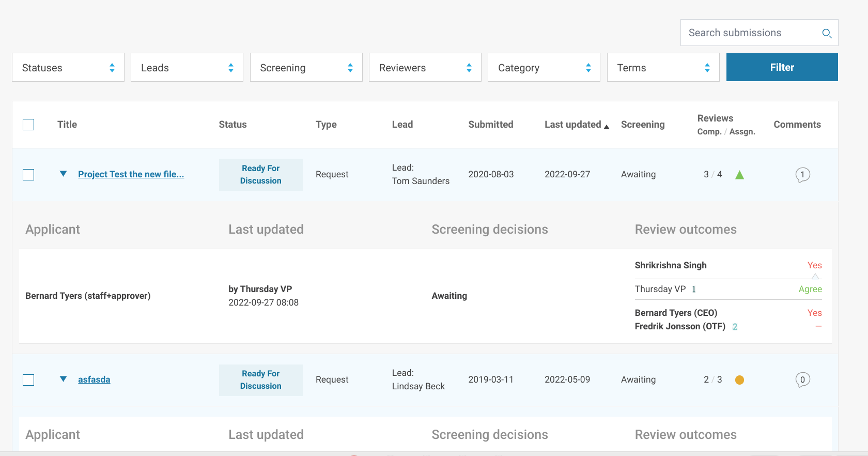Sort by the Title column header
This screenshot has height=456, width=868.
(67, 125)
